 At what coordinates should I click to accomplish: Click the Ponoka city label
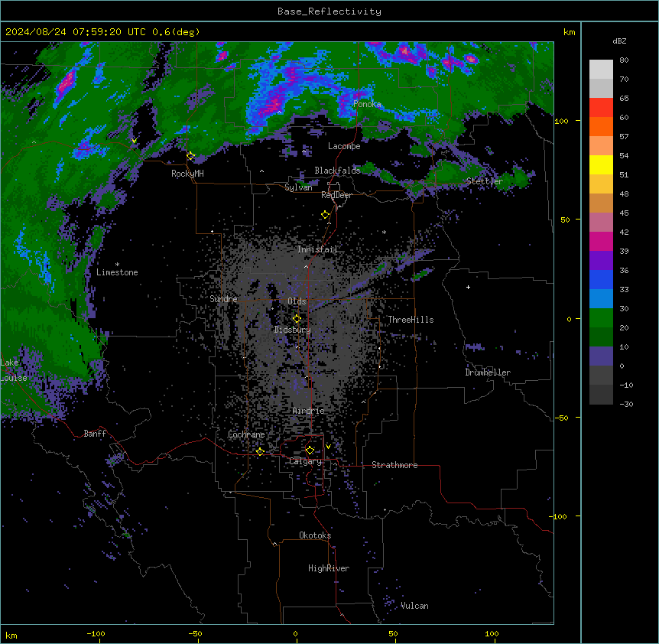[x=367, y=104]
